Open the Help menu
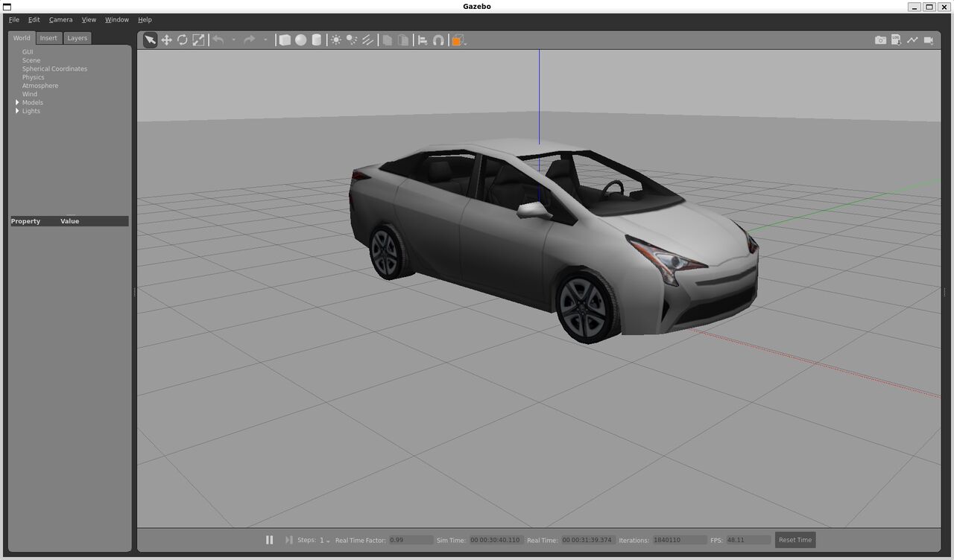Screen dimensions: 954x560 pyautogui.click(x=145, y=19)
